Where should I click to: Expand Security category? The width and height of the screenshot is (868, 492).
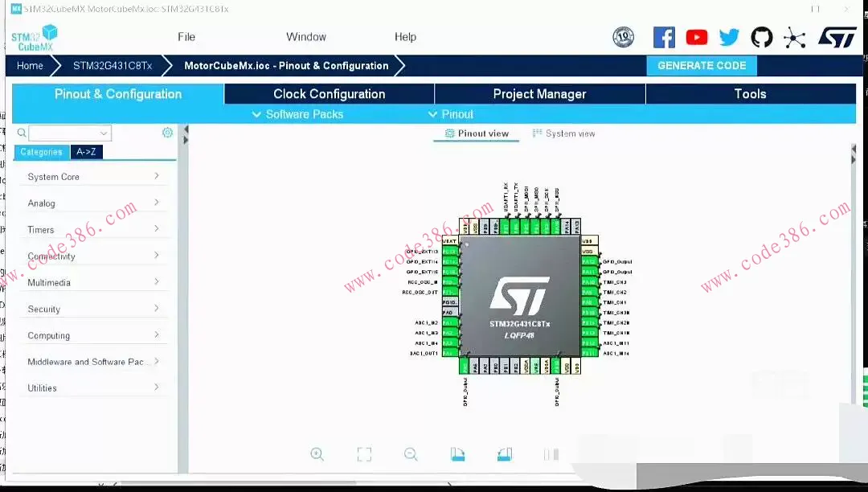(93, 309)
